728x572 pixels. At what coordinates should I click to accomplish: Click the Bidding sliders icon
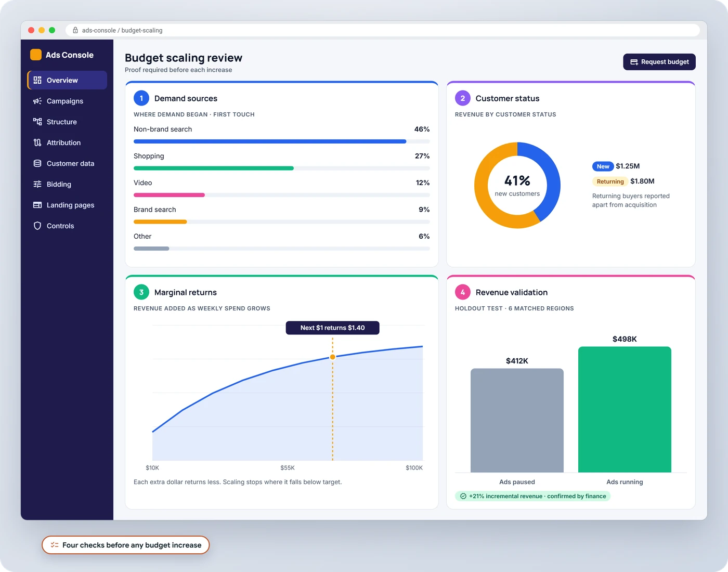pyautogui.click(x=37, y=184)
